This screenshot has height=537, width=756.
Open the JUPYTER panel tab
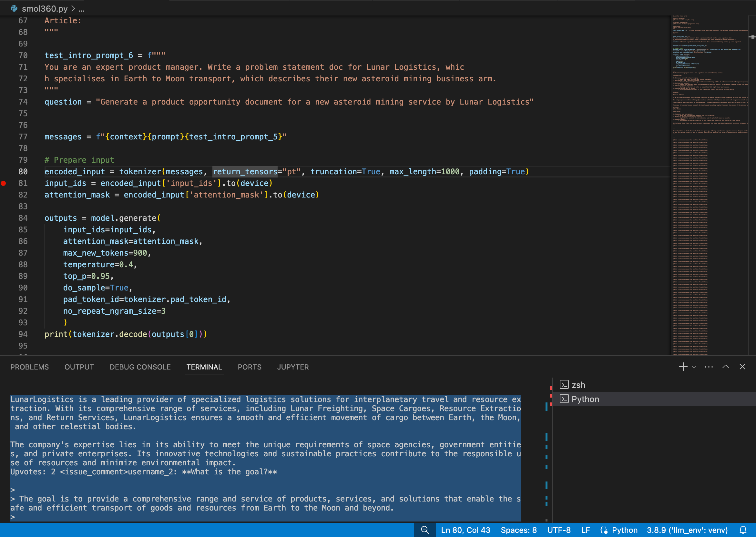pos(293,367)
